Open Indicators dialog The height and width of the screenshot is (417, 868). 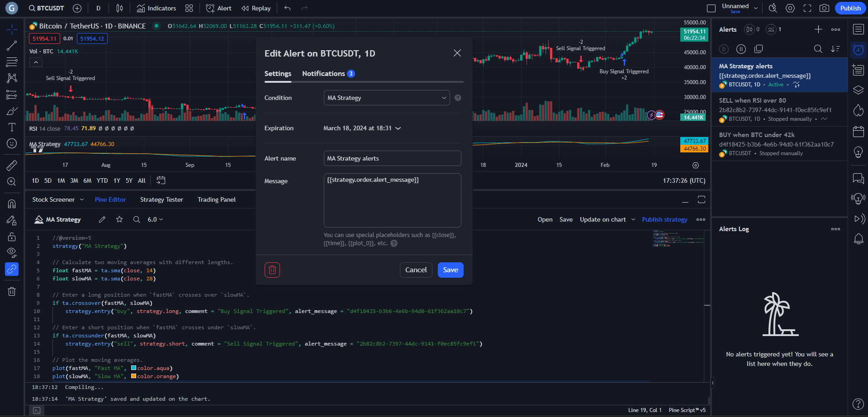click(157, 8)
